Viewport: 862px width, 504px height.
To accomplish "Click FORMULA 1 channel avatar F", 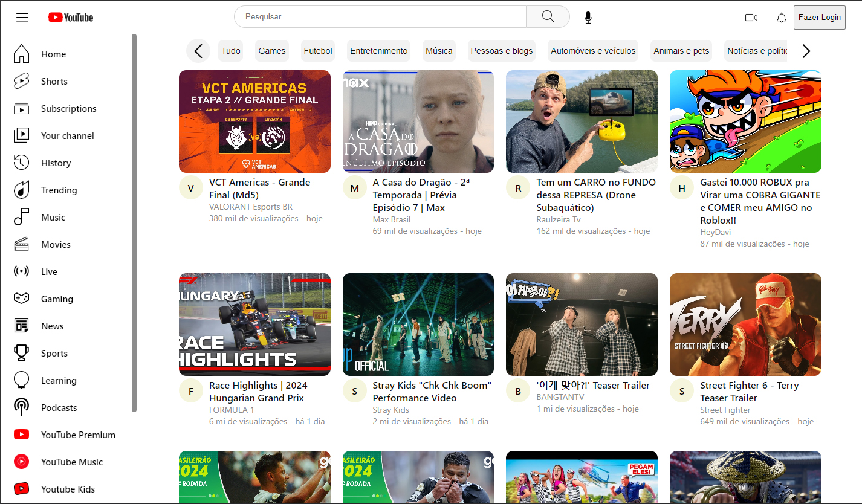I will (x=191, y=391).
